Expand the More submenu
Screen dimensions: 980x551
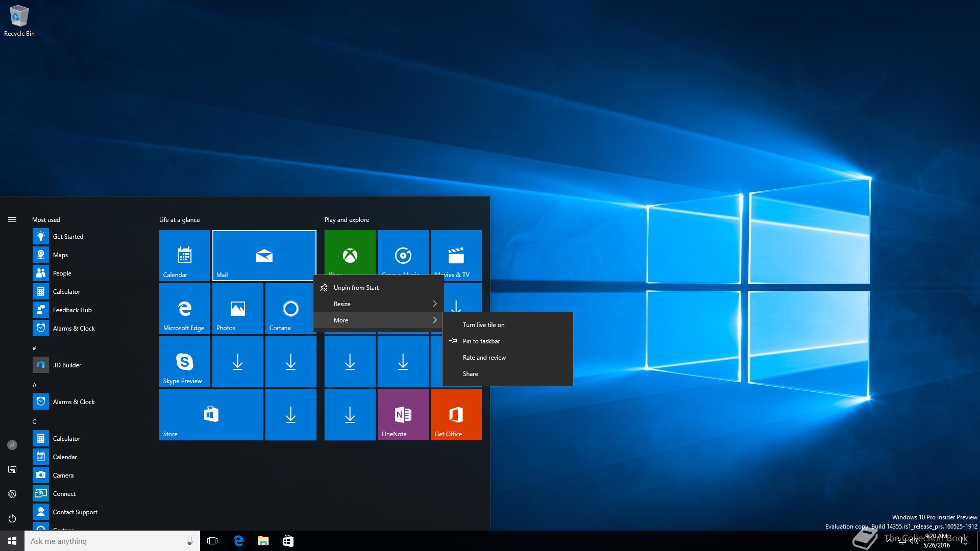378,320
